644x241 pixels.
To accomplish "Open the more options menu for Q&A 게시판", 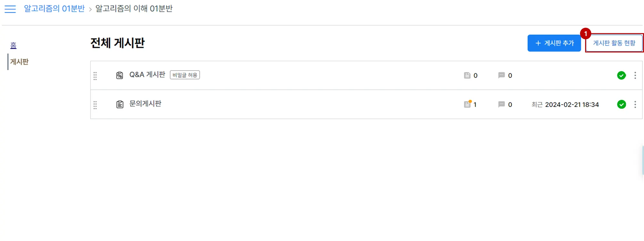I will [x=635, y=75].
